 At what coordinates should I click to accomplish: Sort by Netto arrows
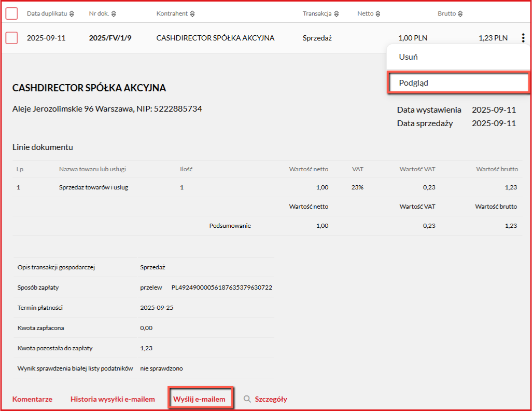coord(378,13)
